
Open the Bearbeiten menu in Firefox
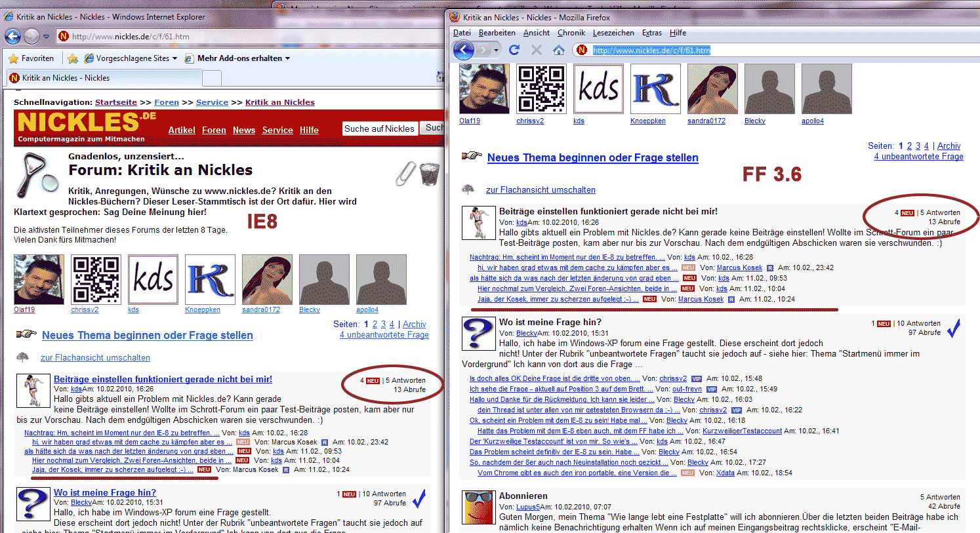coord(497,33)
